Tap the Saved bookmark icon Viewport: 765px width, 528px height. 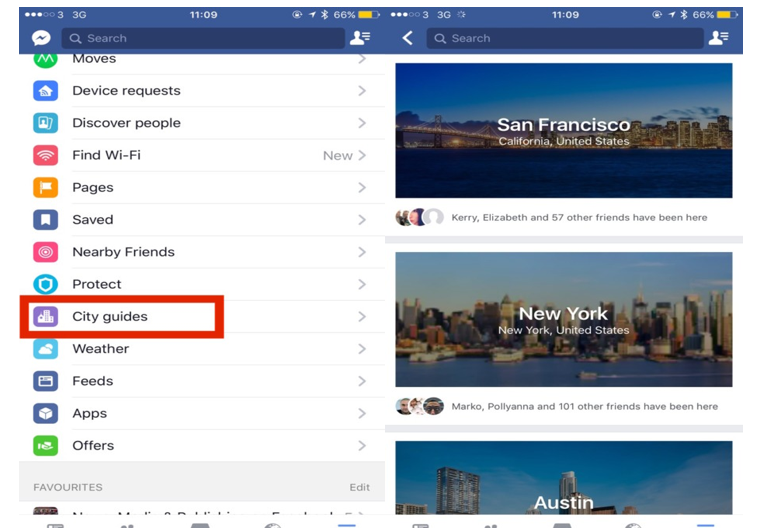45,220
